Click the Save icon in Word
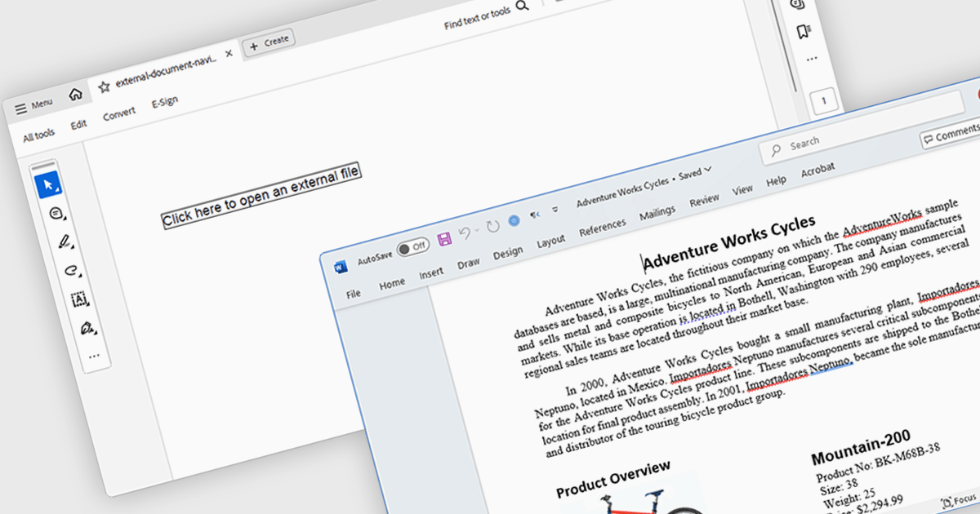Screen dimensions: 980x514 [x=444, y=239]
